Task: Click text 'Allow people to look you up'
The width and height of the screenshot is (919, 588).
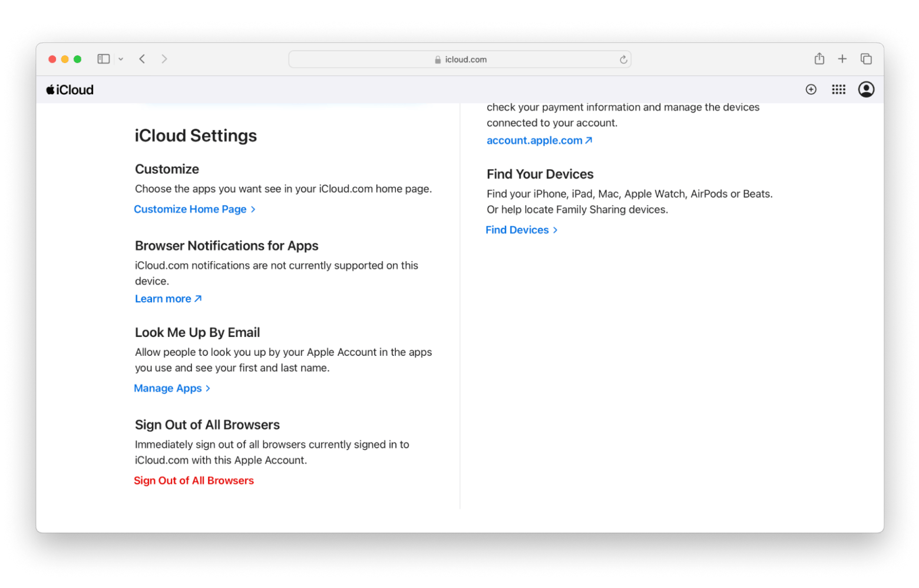Action: click(x=200, y=352)
